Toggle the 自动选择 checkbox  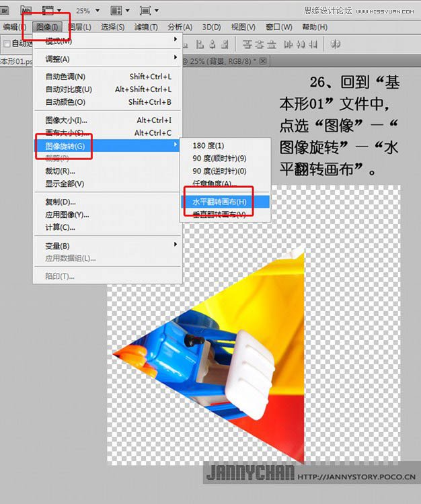(7, 44)
